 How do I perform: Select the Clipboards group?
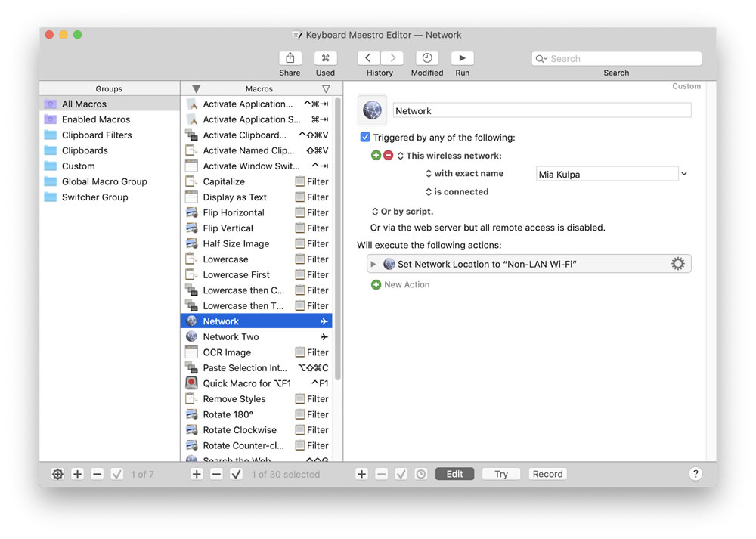click(x=110, y=150)
